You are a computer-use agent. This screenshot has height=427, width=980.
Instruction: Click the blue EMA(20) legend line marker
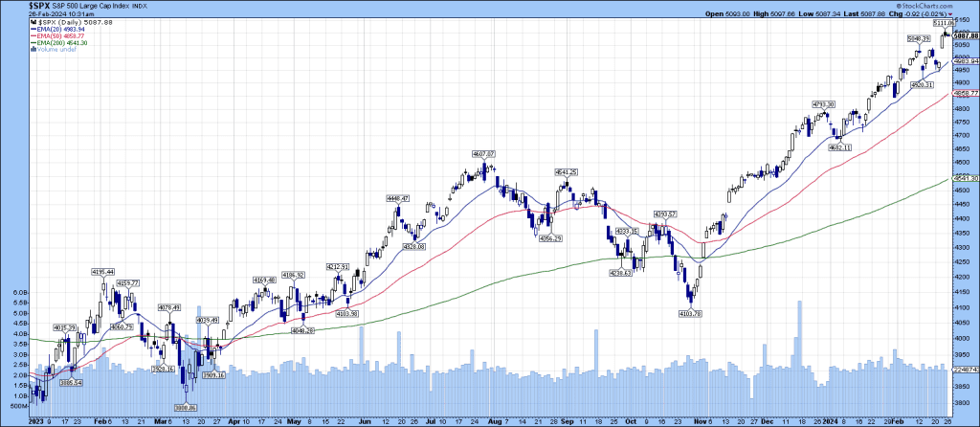click(33, 29)
